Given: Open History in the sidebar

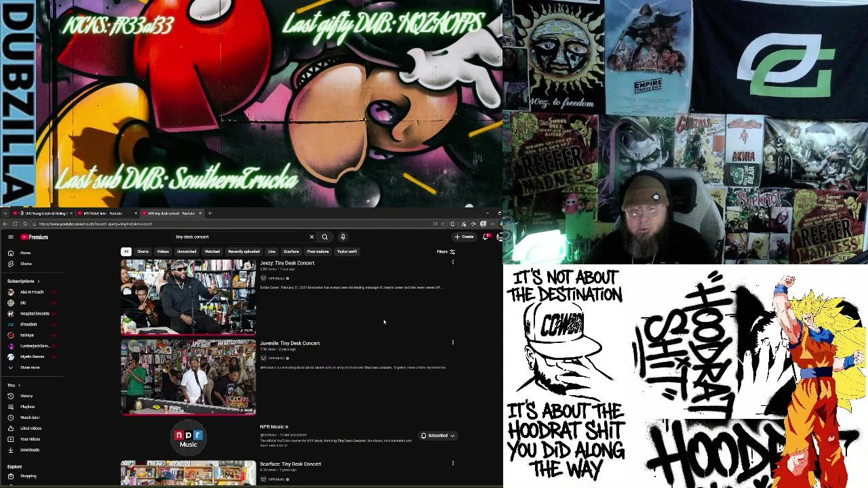Looking at the screenshot, I should tap(26, 396).
